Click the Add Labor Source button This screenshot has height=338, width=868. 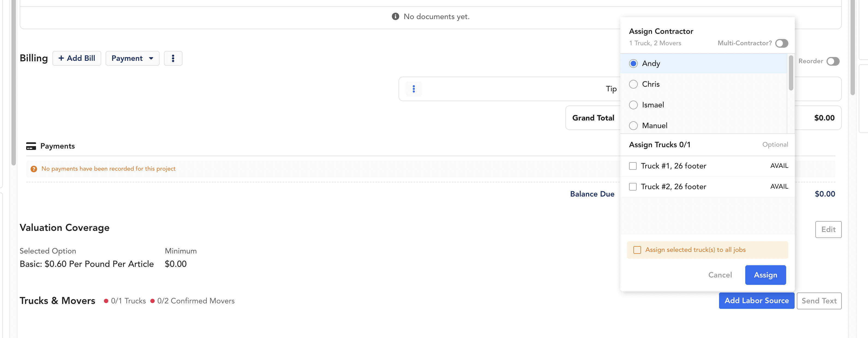point(757,300)
